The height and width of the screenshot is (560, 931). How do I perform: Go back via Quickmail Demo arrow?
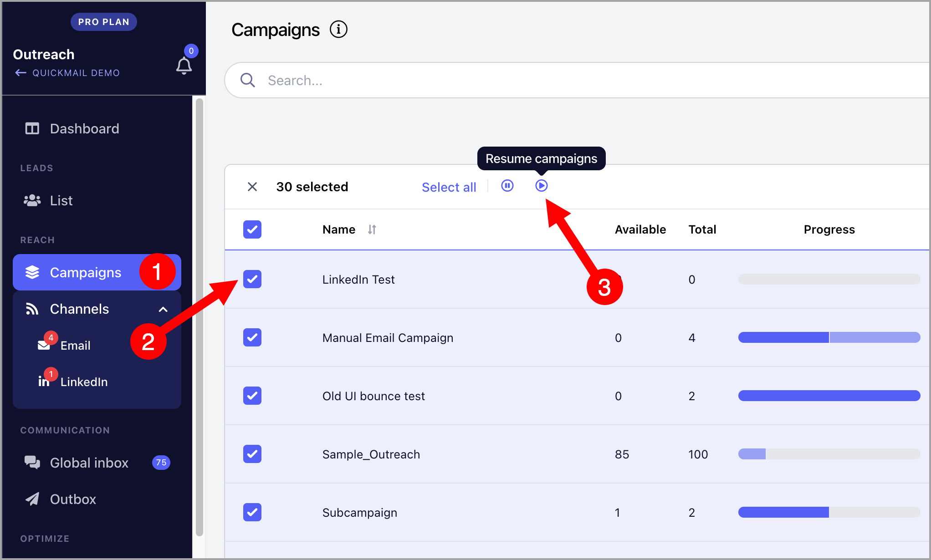[x=20, y=73]
